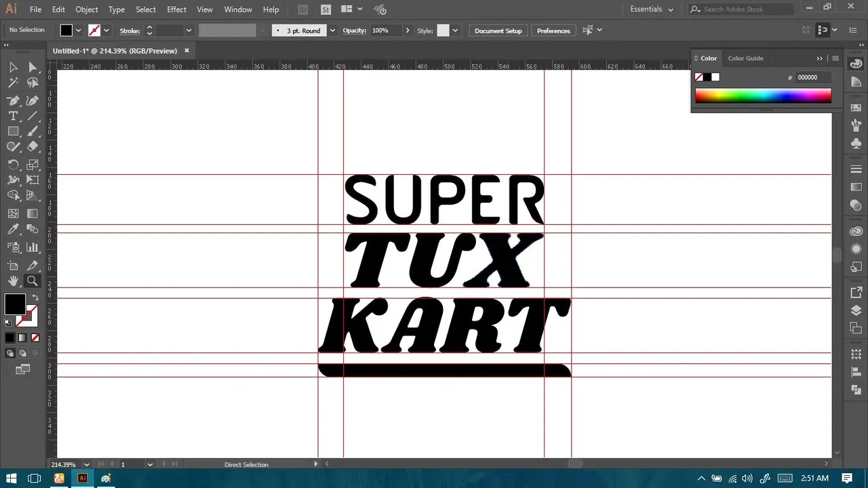Close the Untitled-1 document tab
The image size is (868, 488).
pyautogui.click(x=186, y=50)
